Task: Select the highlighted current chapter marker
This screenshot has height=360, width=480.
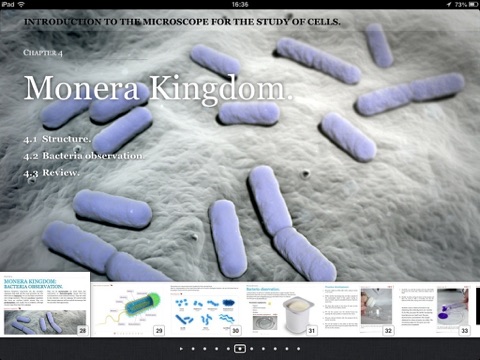Action: click(x=240, y=349)
